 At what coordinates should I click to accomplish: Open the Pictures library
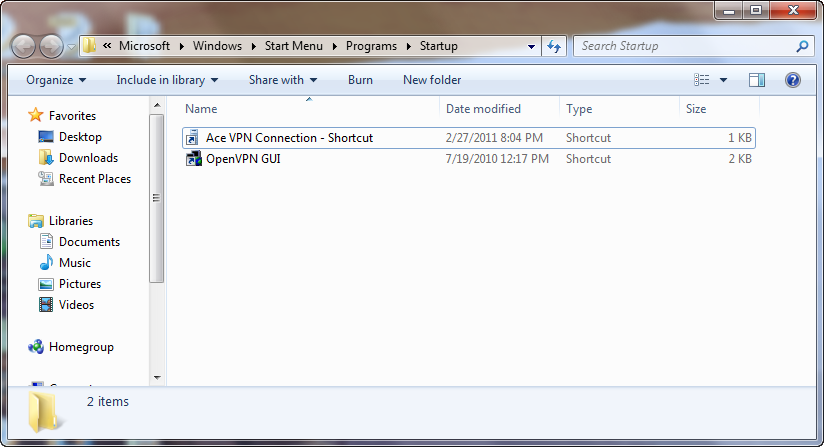[x=80, y=284]
